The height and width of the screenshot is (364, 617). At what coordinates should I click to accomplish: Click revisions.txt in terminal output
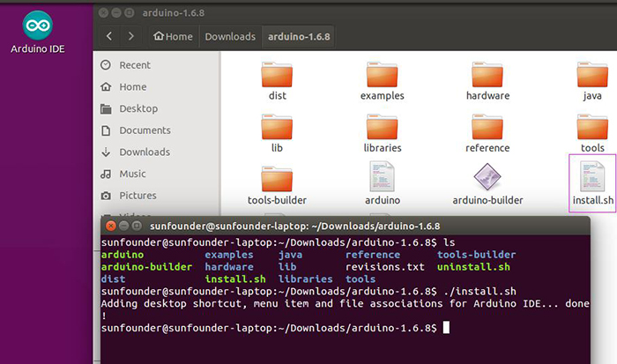tap(385, 267)
